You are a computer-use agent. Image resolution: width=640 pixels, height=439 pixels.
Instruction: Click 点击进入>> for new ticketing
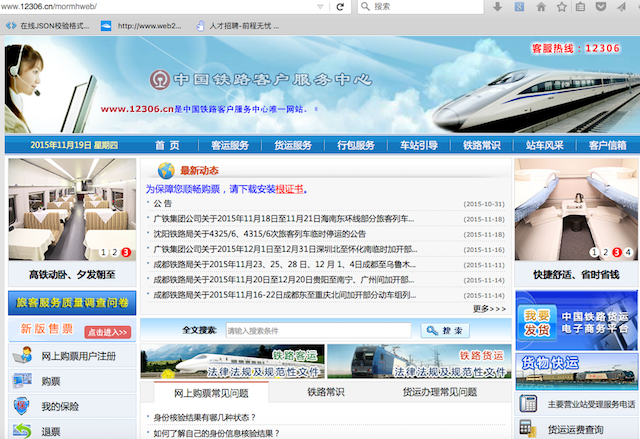tap(108, 332)
